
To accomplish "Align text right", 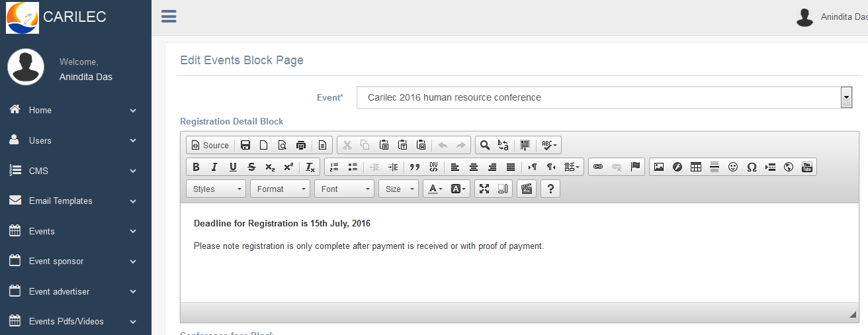I will click(x=492, y=167).
